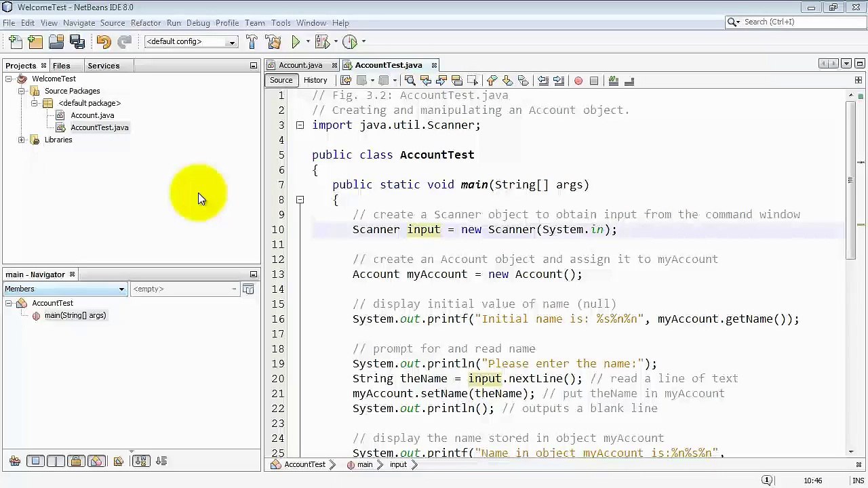
Task: Select AccountTest.java in Projects tree
Action: point(99,127)
